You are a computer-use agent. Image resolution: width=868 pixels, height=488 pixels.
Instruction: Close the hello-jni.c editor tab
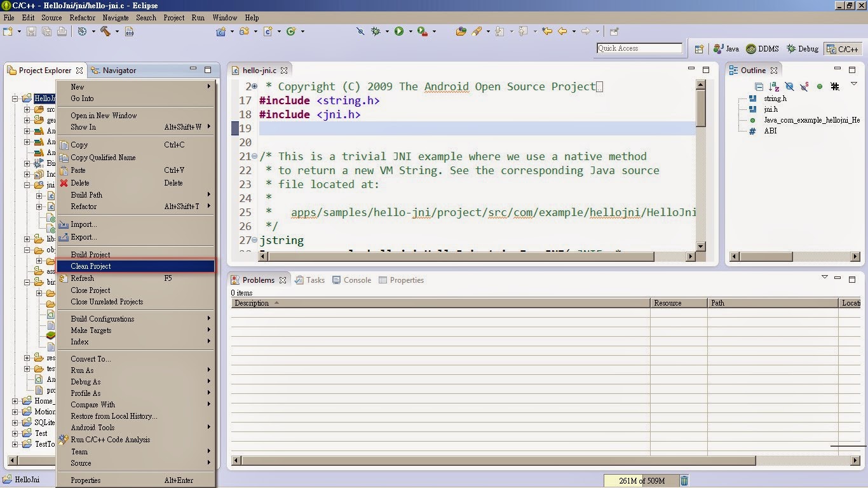[x=284, y=71]
